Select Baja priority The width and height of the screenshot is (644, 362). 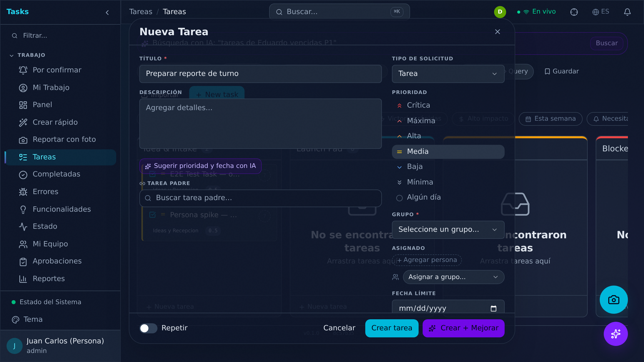click(x=448, y=167)
